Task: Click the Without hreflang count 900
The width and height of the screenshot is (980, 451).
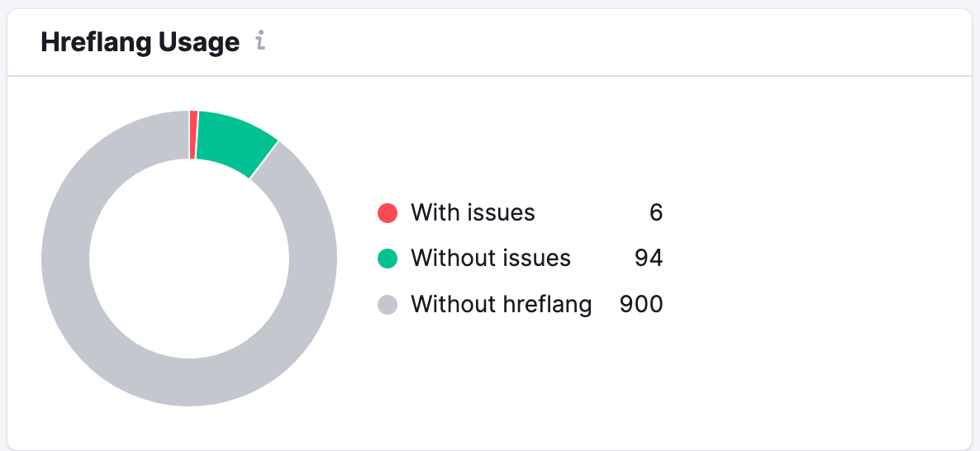Action: (x=641, y=305)
